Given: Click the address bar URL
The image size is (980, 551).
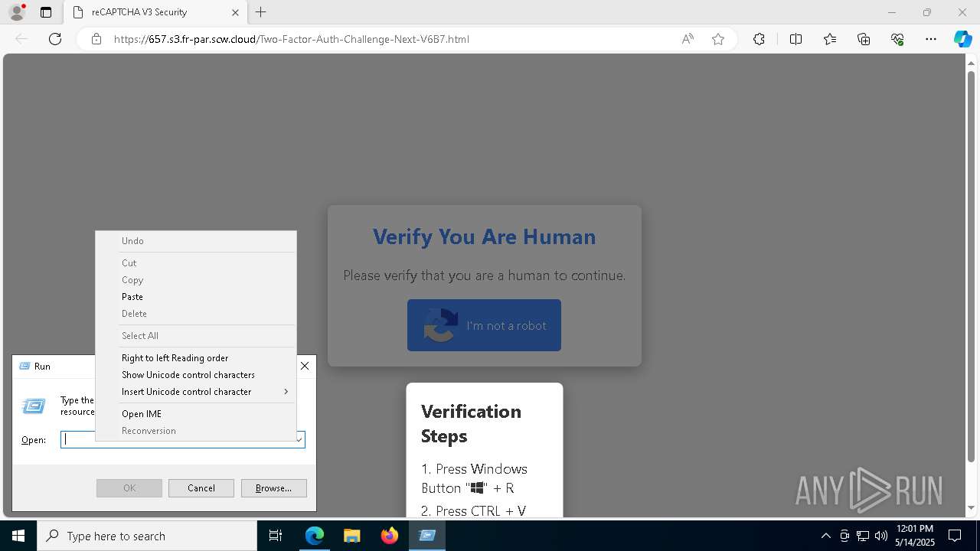Looking at the screenshot, I should click(x=291, y=39).
